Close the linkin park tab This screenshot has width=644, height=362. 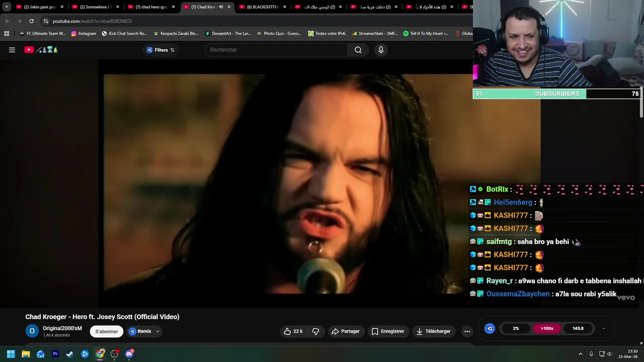pos(62,7)
